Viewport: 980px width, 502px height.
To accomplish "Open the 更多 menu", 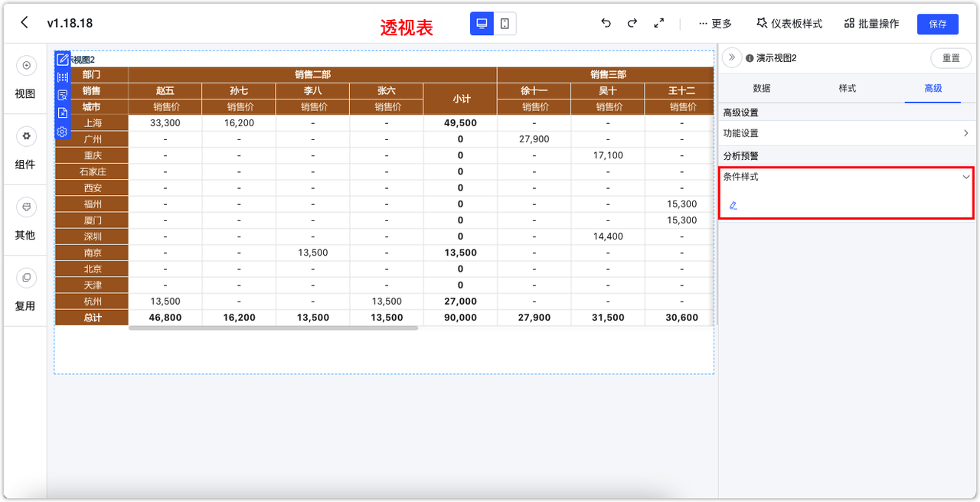I will pos(715,24).
